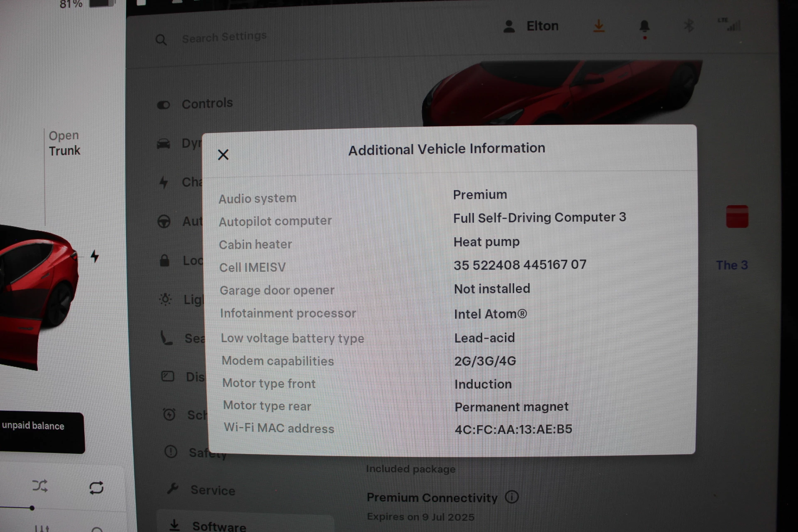Tap 'Expires on 9 Jul 2025' text

pyautogui.click(x=420, y=517)
